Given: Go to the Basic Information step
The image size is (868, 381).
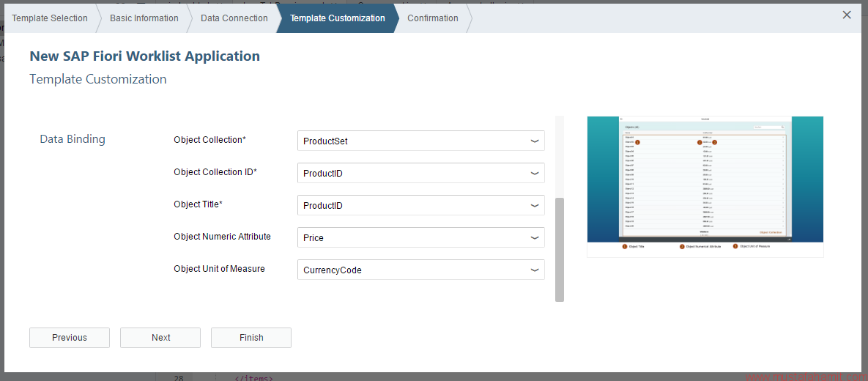Looking at the screenshot, I should point(144,18).
